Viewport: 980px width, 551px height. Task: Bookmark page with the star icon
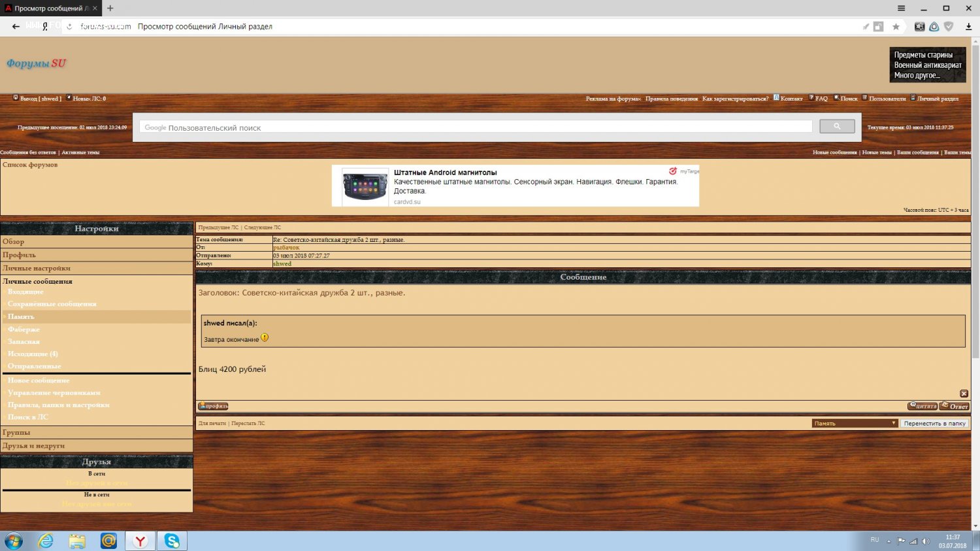(x=896, y=27)
